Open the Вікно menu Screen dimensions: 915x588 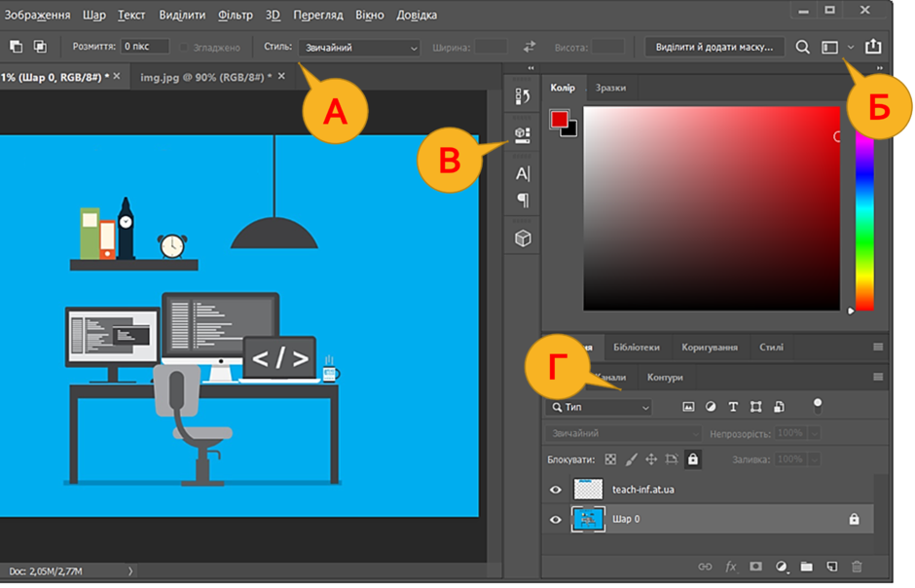pos(369,16)
